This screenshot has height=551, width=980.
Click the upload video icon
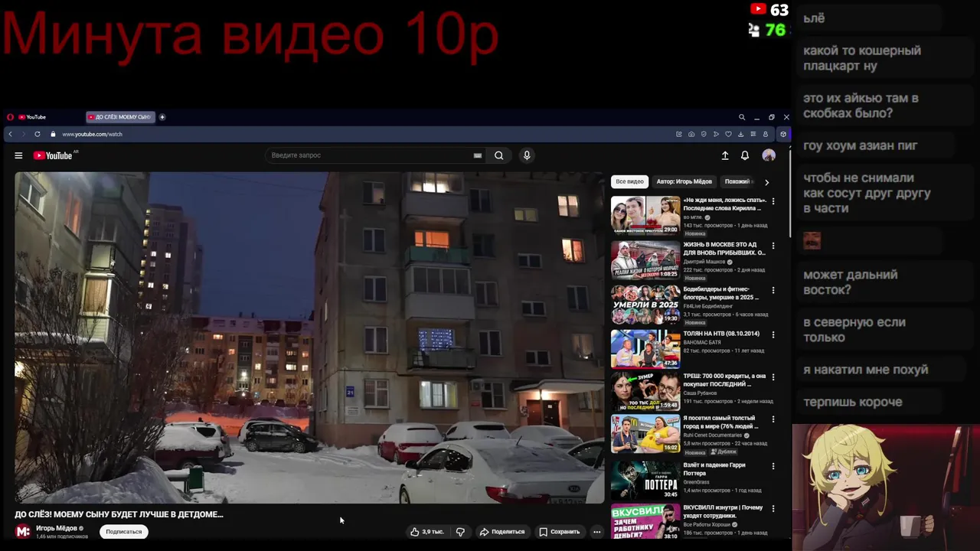coord(725,155)
